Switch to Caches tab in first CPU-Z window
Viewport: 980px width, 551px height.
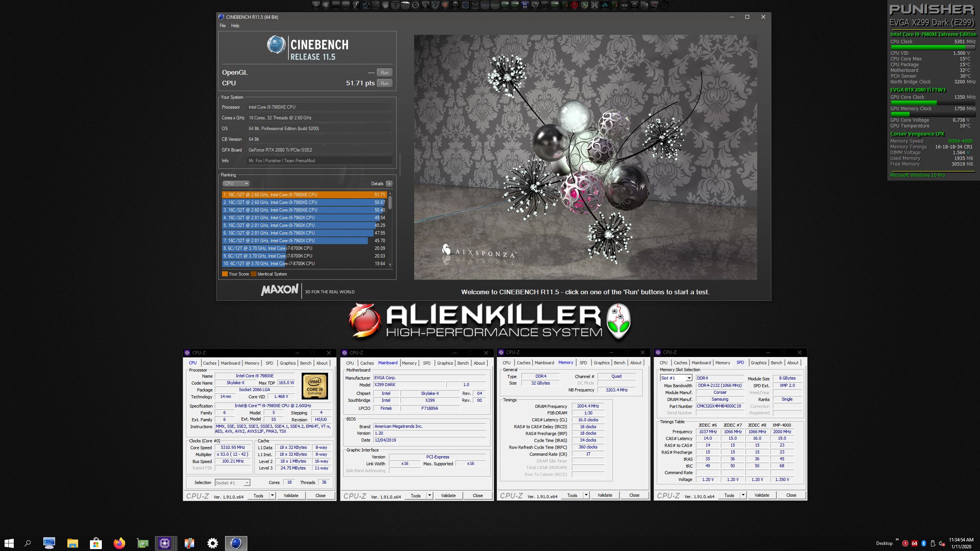[x=209, y=363]
